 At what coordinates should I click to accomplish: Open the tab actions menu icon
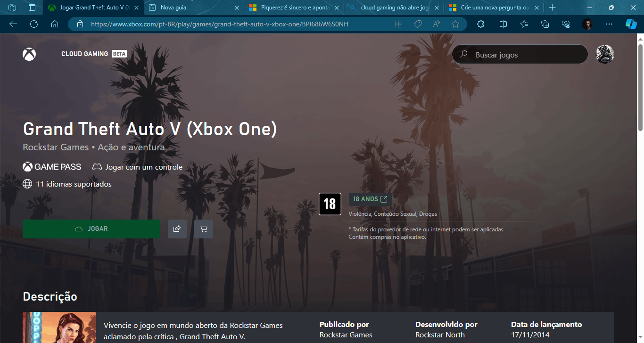32,8
